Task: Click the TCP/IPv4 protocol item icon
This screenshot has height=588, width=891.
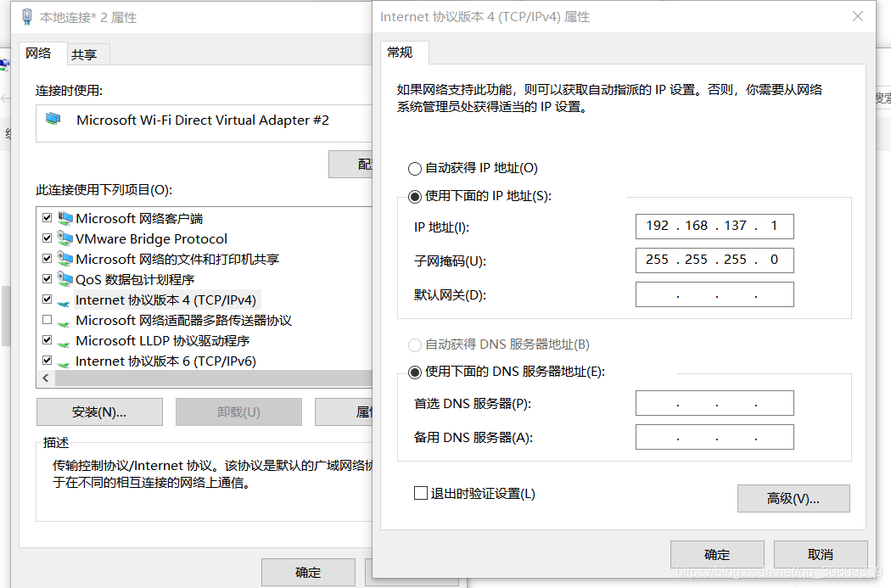Action: [64, 303]
